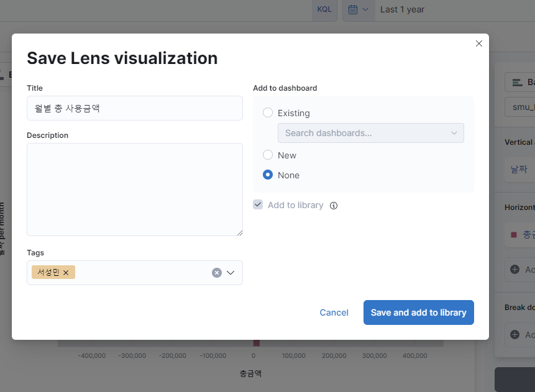Click the Title input field
The image size is (535, 392).
135,108
